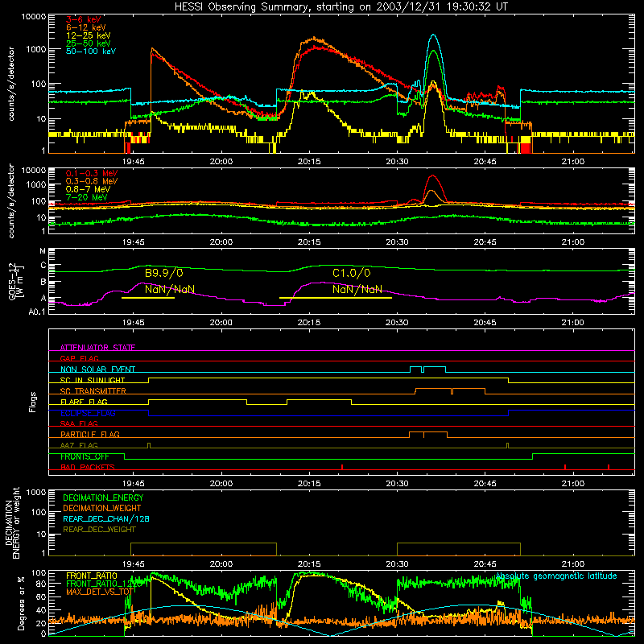This screenshot has height=644, width=644.
Task: Click NaN/NaN text below C1.0/0
Action: (x=357, y=289)
